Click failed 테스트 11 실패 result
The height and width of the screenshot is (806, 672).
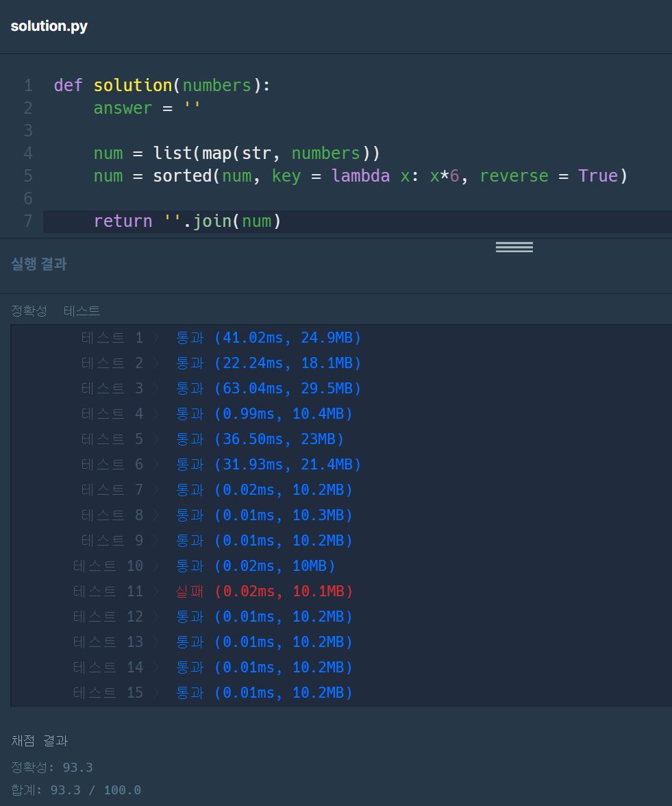(212, 591)
